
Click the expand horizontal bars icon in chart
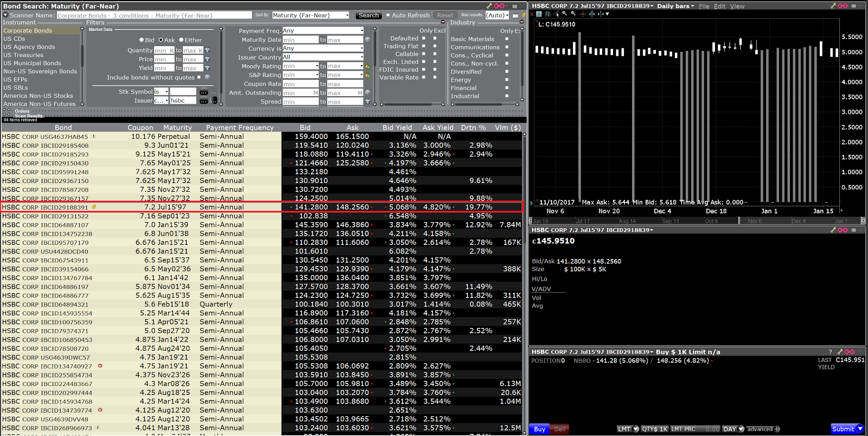592,14
